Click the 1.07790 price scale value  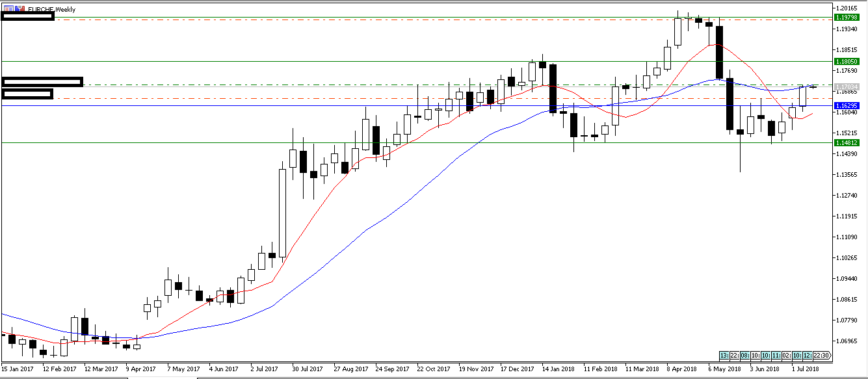pyautogui.click(x=848, y=320)
